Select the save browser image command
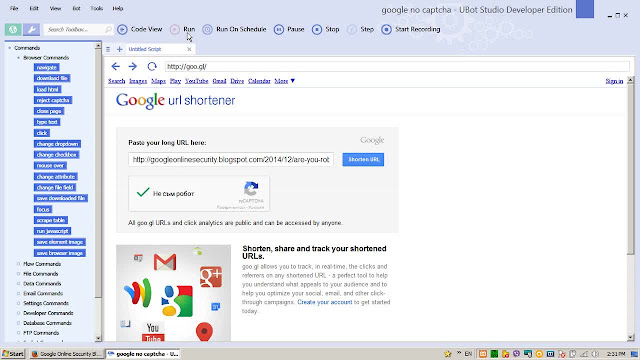Screen dimensions: 640x360 [60, 253]
